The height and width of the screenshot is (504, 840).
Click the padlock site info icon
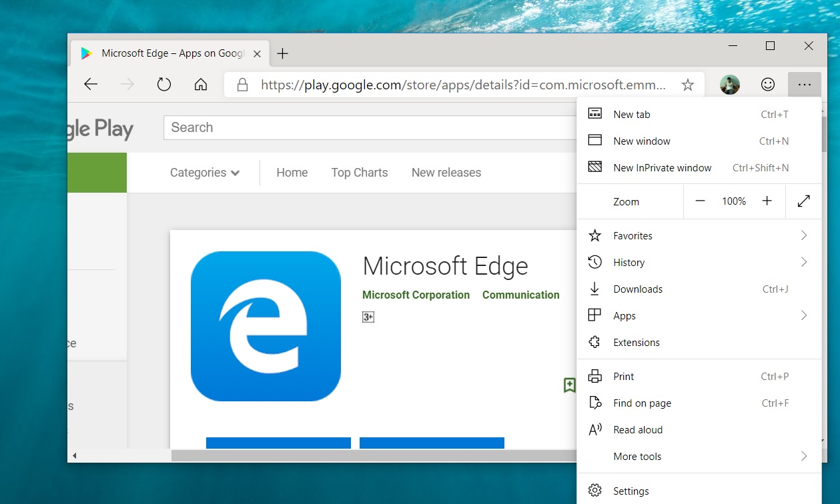(x=243, y=85)
